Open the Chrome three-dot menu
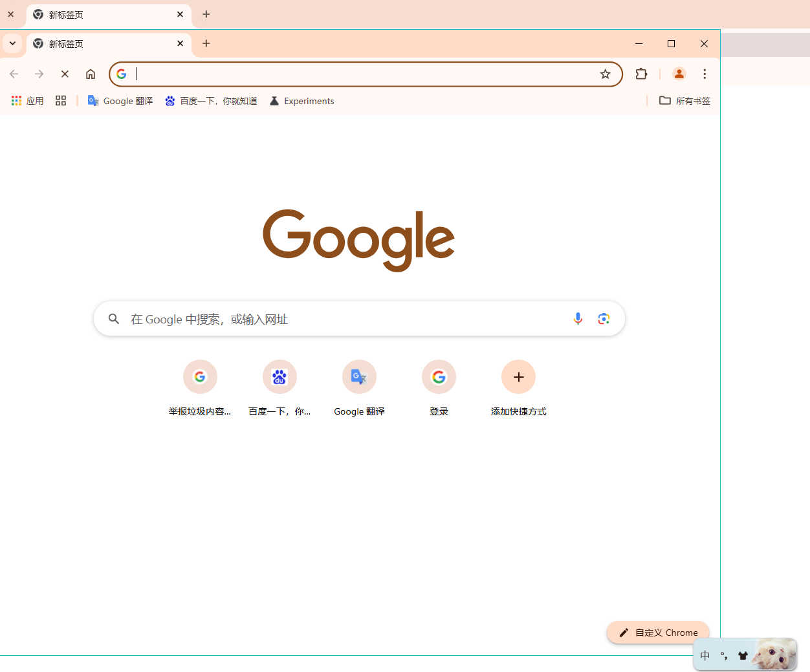Screen dimensions: 810x672 click(705, 74)
